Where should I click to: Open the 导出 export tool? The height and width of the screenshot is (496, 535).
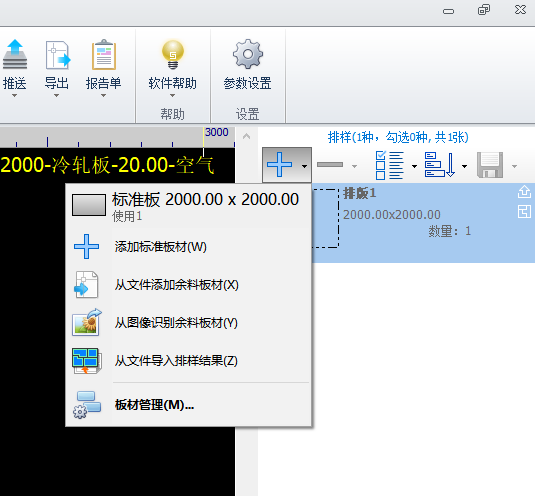pos(57,55)
